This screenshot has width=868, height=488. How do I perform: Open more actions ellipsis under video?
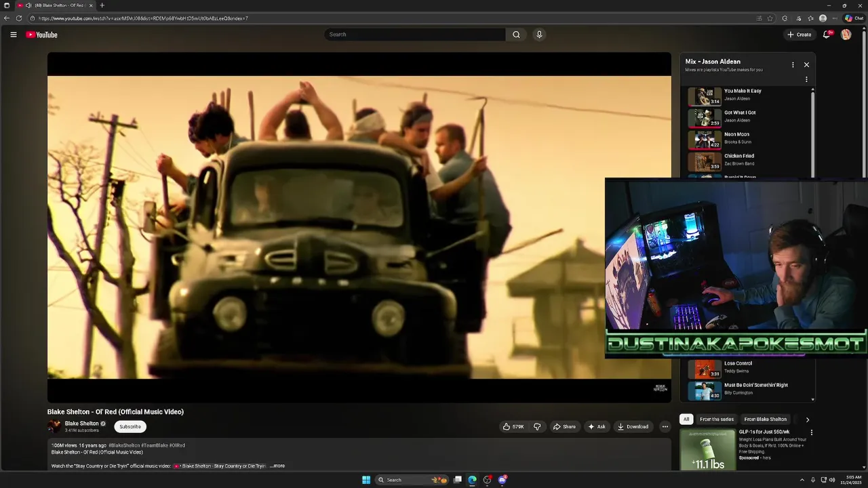point(665,426)
